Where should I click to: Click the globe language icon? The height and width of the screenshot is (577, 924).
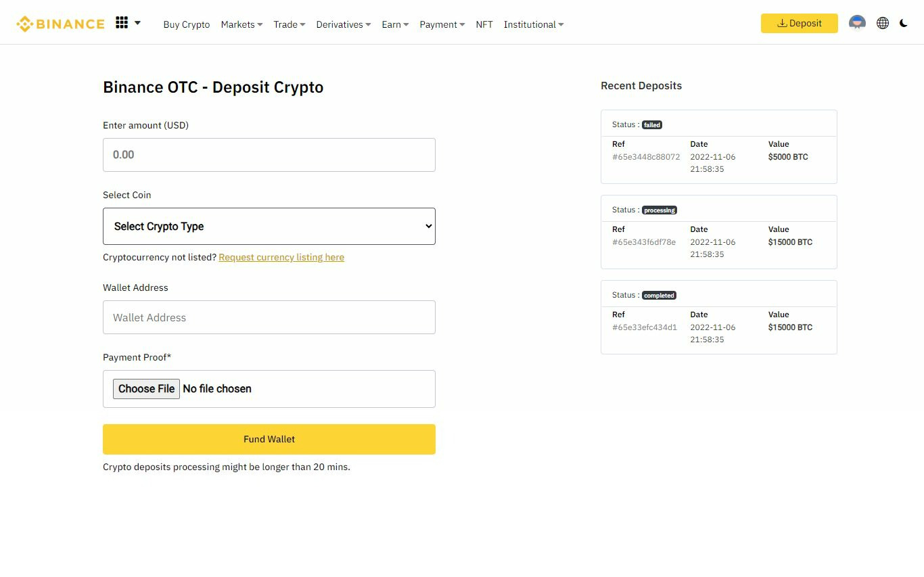[x=883, y=23]
